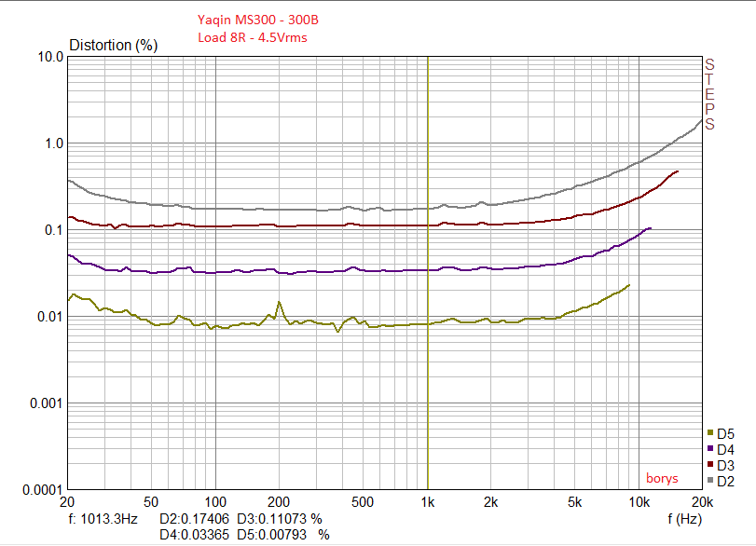Click the "5k" frequency axis label

tap(574, 502)
